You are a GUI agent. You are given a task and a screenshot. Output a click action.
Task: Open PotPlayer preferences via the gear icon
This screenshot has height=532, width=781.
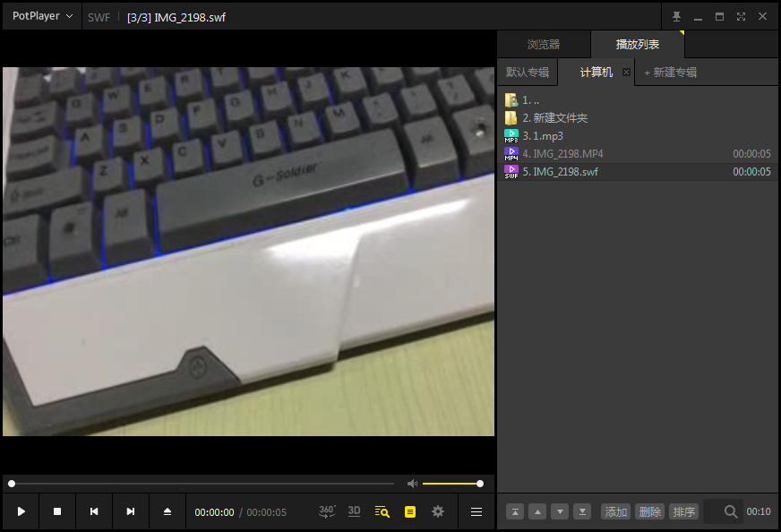point(437,511)
